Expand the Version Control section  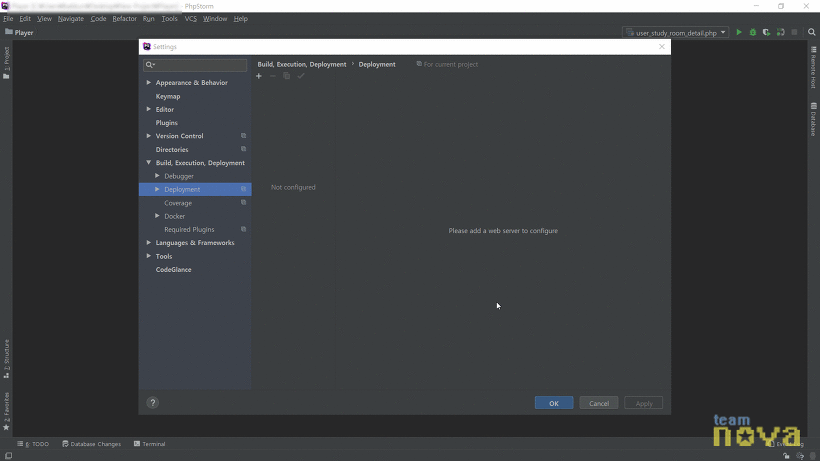149,136
